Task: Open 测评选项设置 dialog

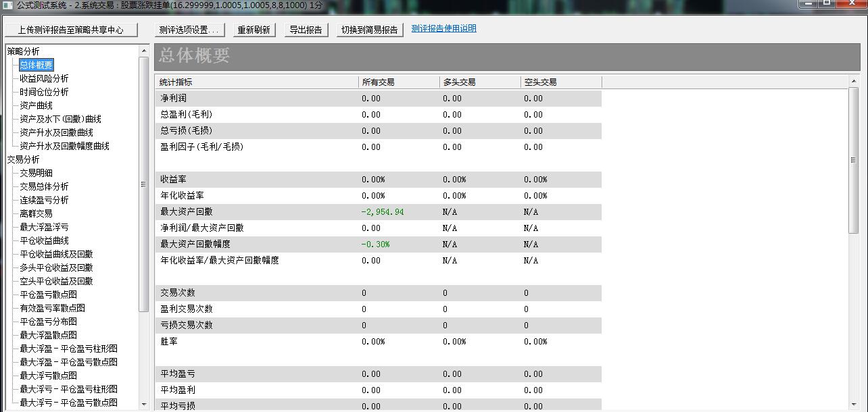Action: tap(189, 30)
